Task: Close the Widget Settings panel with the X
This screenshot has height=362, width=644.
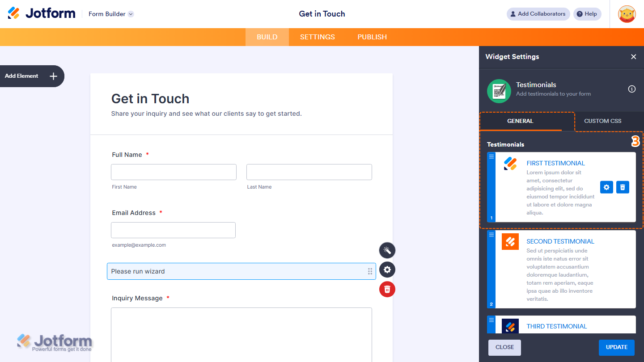Action: 633,57
